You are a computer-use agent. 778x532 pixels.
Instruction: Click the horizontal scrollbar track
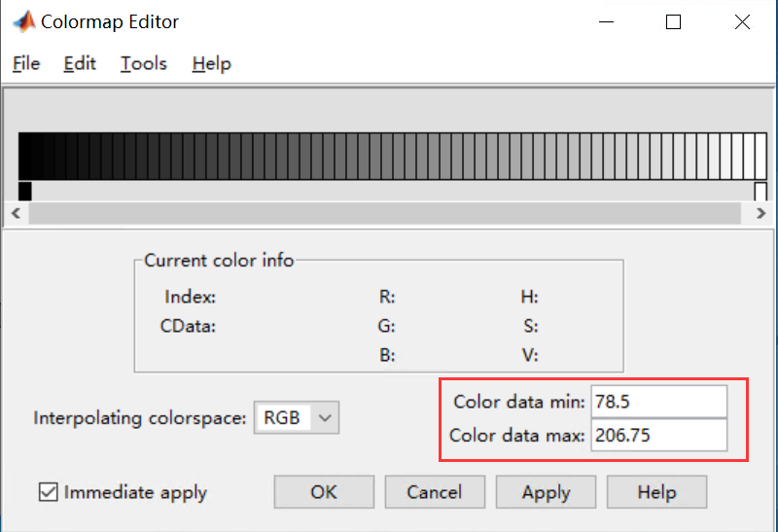click(384, 213)
